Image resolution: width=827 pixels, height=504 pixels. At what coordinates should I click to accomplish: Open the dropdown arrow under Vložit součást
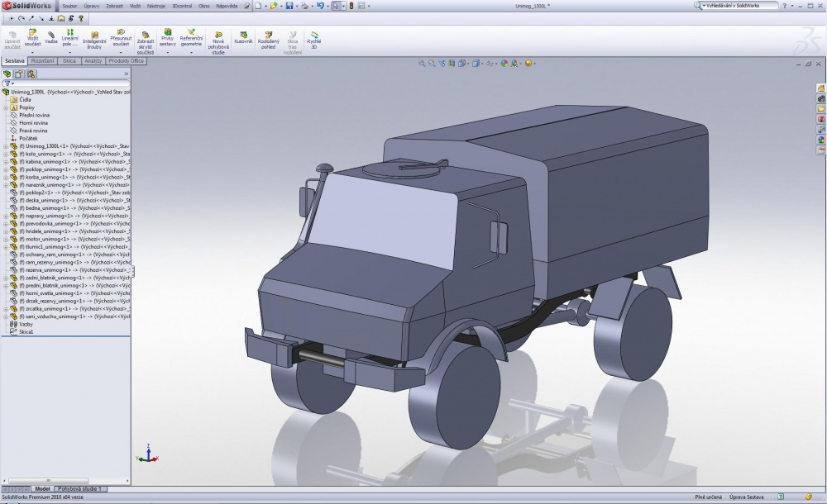click(x=32, y=53)
